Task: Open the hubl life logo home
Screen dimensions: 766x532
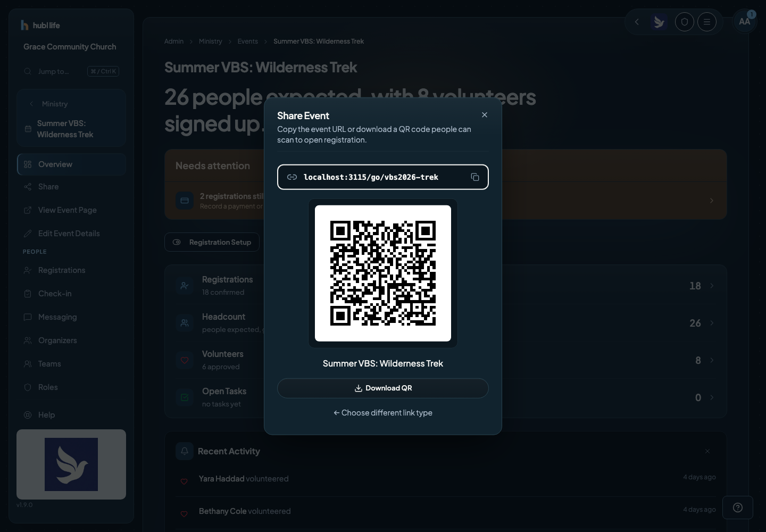Action: [40, 25]
